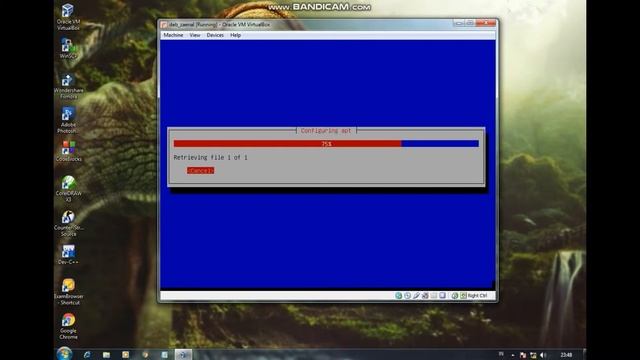Image resolution: width=640 pixels, height=360 pixels.
Task: Click the USB devices status icon
Action: (416, 296)
